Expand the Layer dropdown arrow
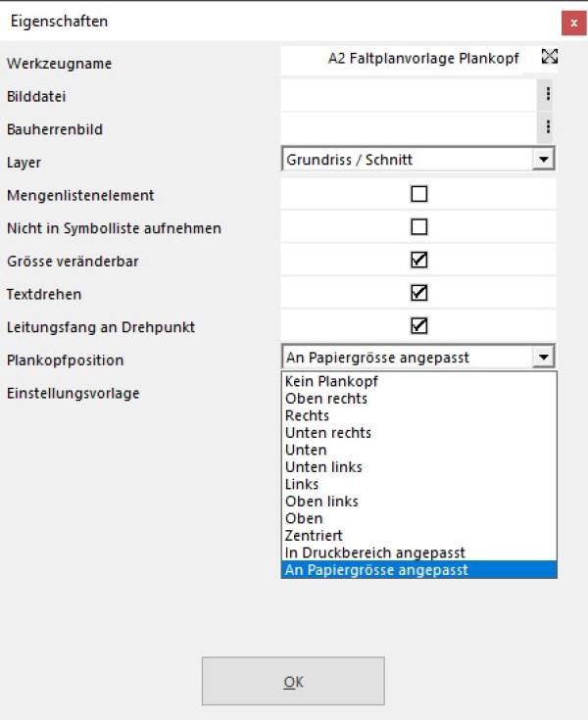 (x=544, y=160)
